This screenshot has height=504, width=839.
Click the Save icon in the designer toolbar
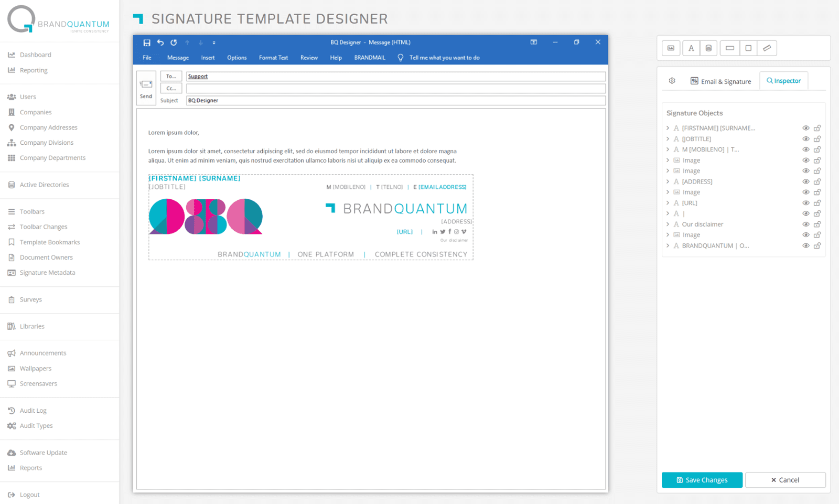coord(147,42)
